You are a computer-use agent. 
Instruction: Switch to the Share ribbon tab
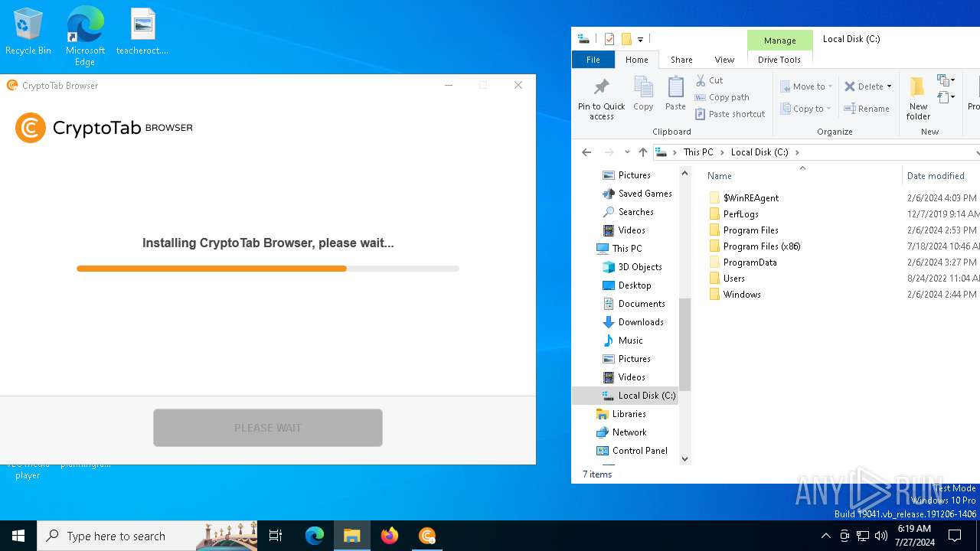[x=681, y=60]
